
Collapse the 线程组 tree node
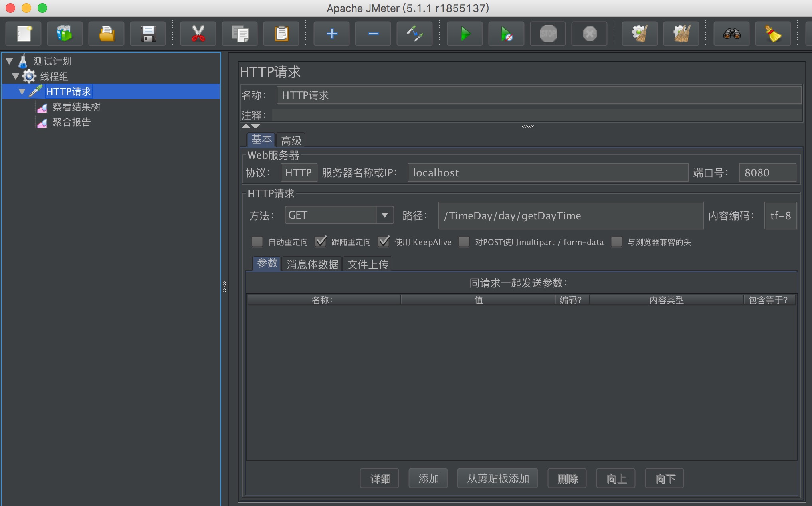pos(16,76)
